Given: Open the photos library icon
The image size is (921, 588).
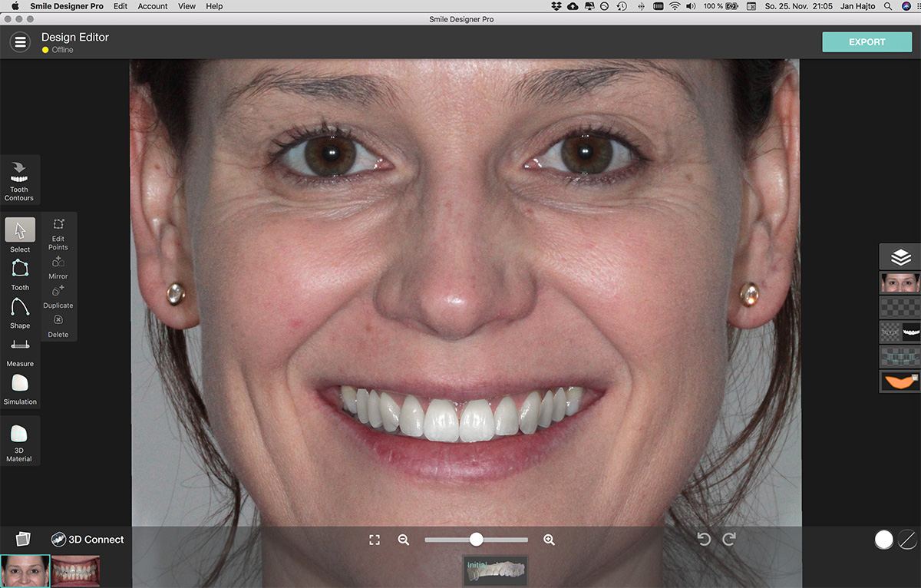Looking at the screenshot, I should (22, 539).
